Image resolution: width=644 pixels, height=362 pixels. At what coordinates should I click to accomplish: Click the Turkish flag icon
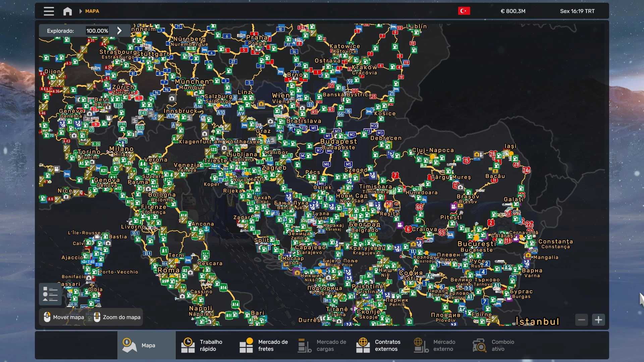464,11
